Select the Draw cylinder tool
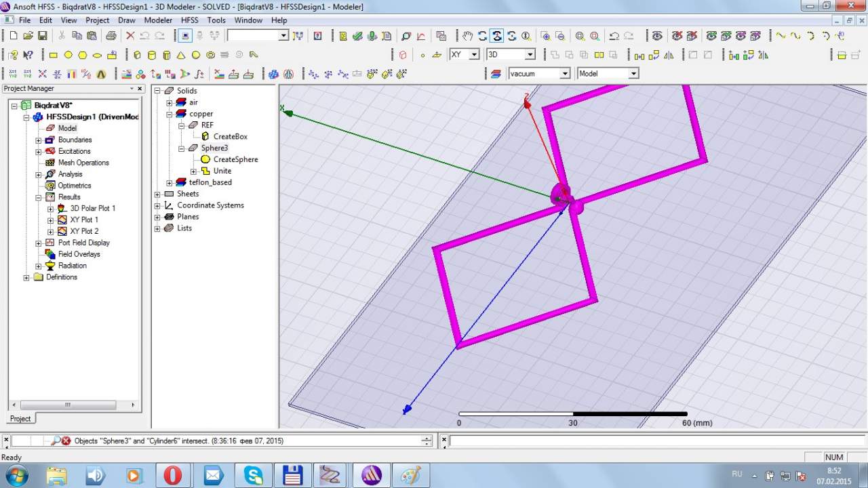 point(152,55)
